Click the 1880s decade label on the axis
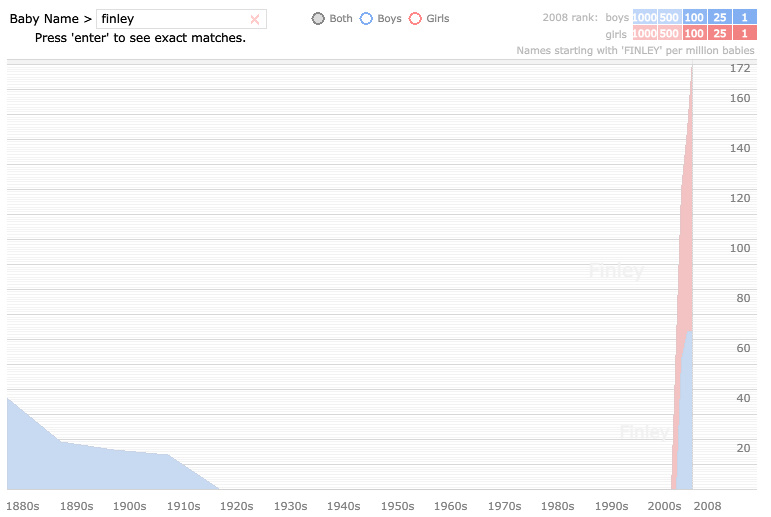Viewport: 771px width, 517px height. 23,507
